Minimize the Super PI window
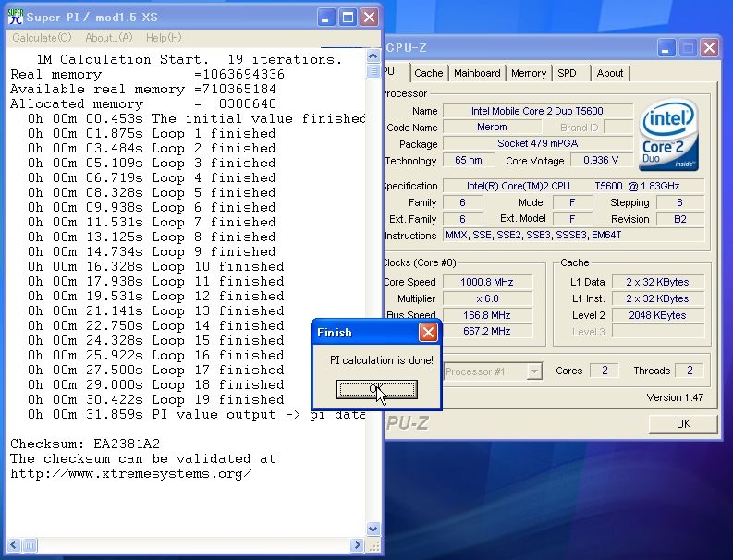This screenshot has width=733, height=560. 327,18
